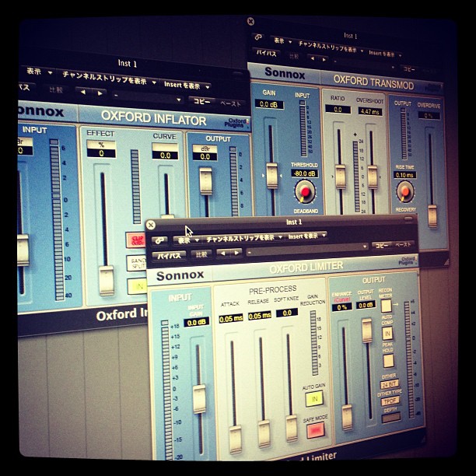Toggle TPDF dither type button

coord(390,401)
